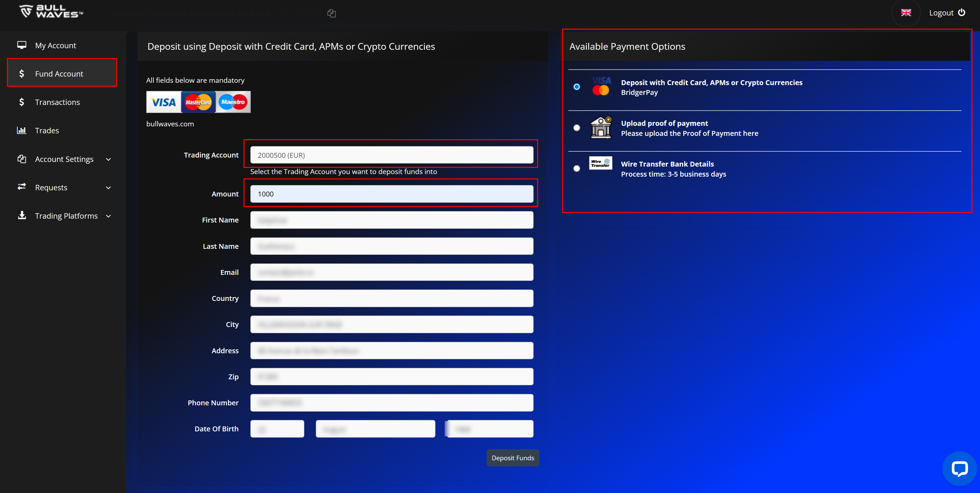The width and height of the screenshot is (980, 493).
Task: Click the bank building upload icon
Action: 600,128
